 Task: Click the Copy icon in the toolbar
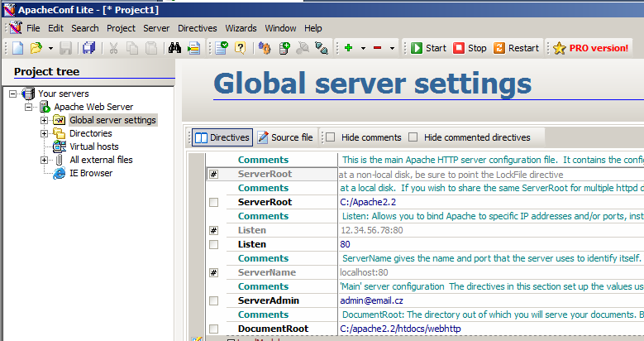click(132, 48)
